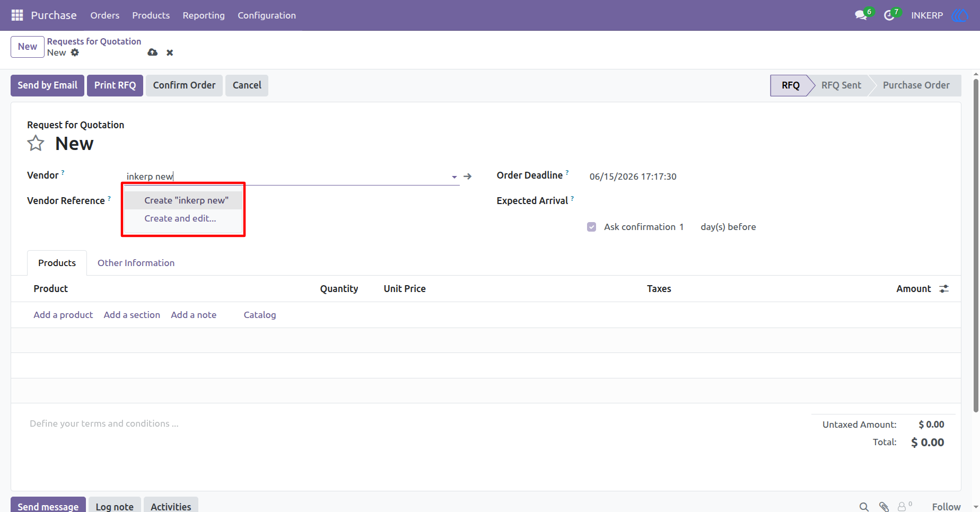Mark RFQ as favorite with star icon
The image size is (980, 512).
coord(36,143)
